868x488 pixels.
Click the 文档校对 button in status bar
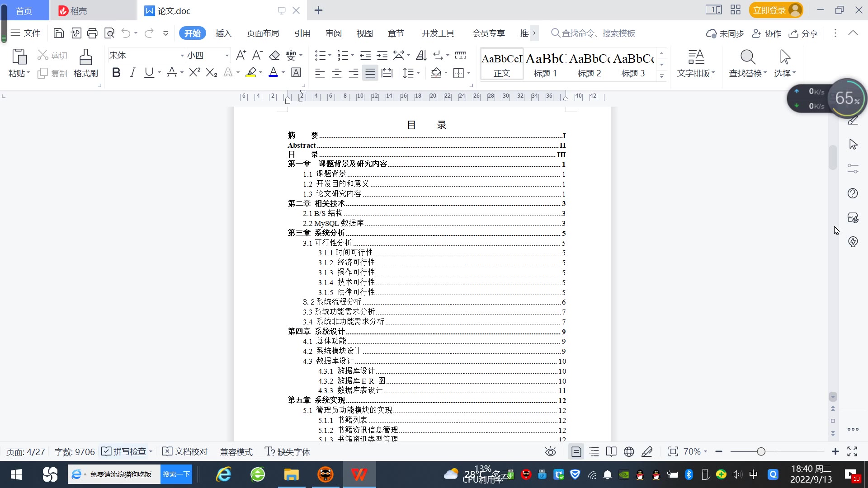[185, 452]
